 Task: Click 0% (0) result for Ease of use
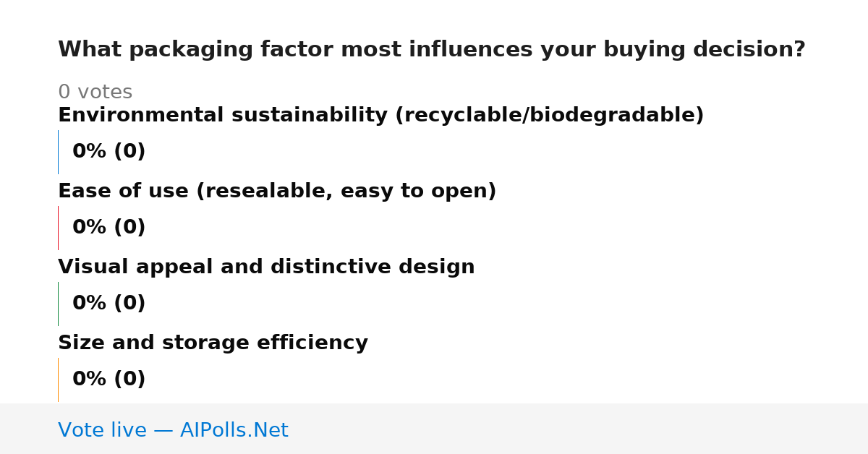click(x=109, y=228)
